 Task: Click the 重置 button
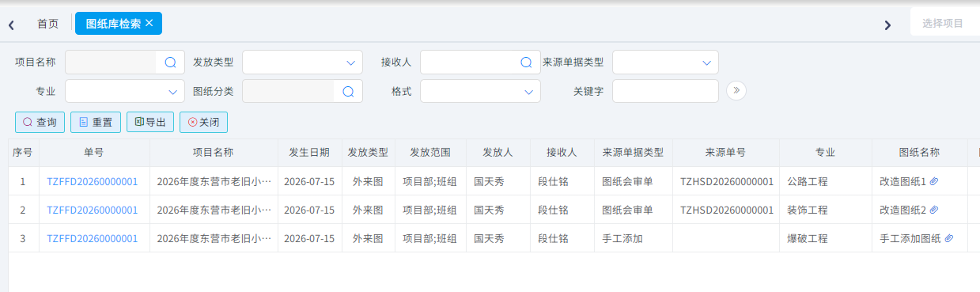pos(95,122)
